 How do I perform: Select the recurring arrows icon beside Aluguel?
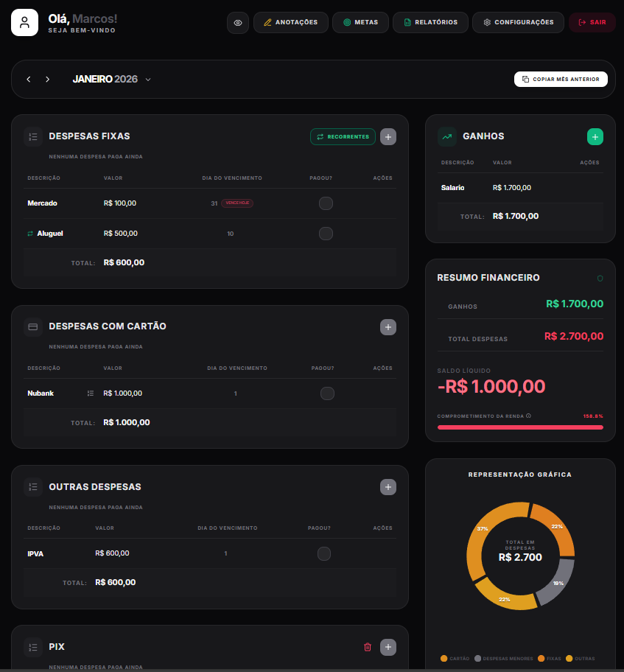[31, 234]
